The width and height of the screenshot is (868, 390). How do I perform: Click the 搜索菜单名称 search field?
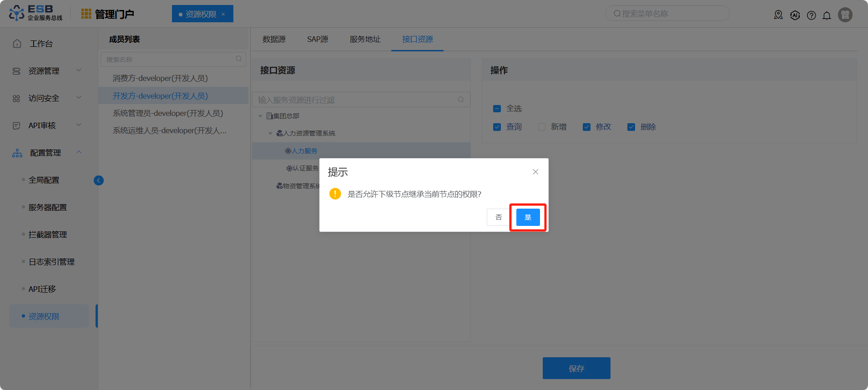[x=667, y=14]
